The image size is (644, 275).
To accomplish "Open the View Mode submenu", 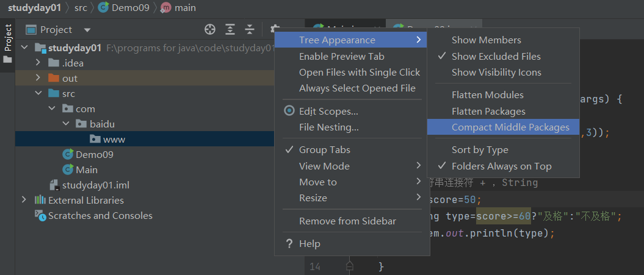I will coord(324,166).
